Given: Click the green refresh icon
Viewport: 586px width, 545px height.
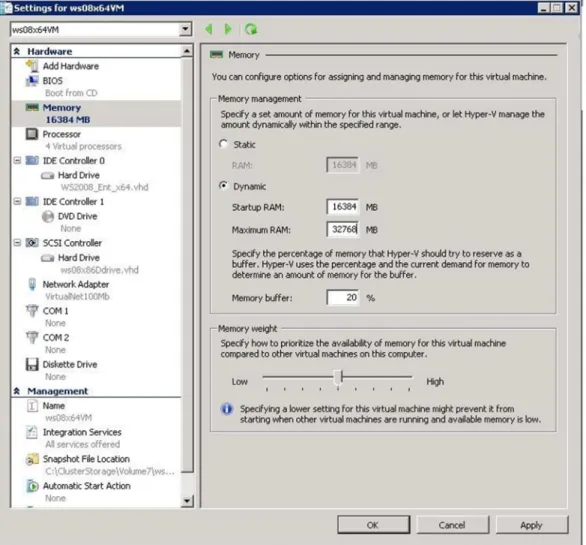Looking at the screenshot, I should (x=251, y=29).
